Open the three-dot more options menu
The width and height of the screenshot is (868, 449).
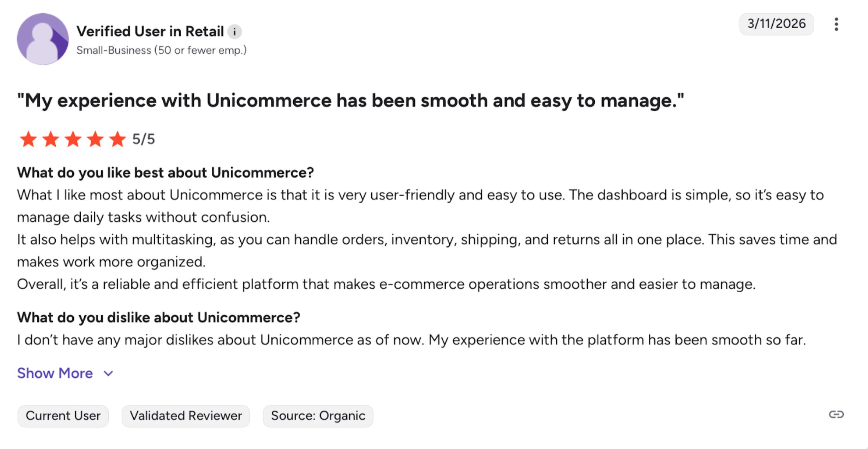(836, 24)
